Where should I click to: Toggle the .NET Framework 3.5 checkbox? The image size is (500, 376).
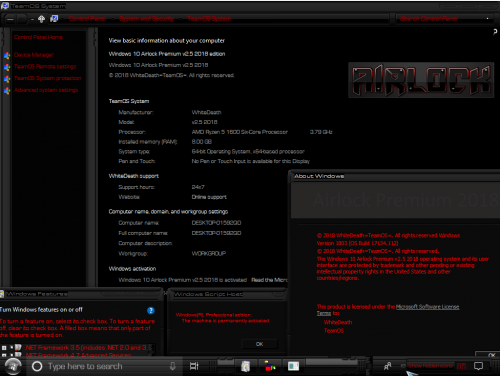click(x=12, y=347)
